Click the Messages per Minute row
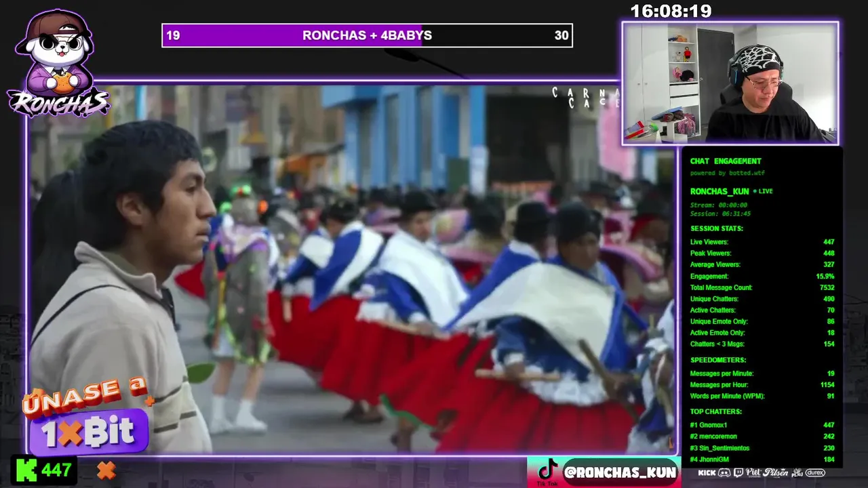This screenshot has height=488, width=868. [762, 373]
